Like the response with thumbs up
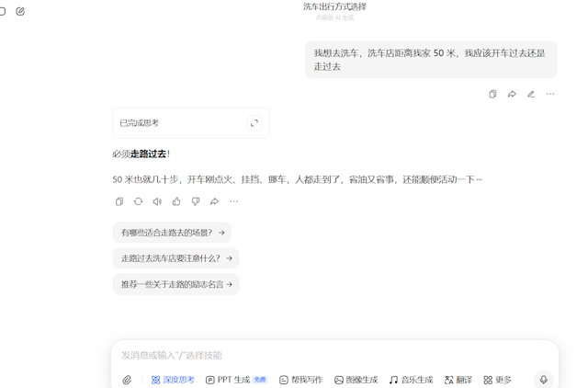Screen dimensions: 588x388 176,201
